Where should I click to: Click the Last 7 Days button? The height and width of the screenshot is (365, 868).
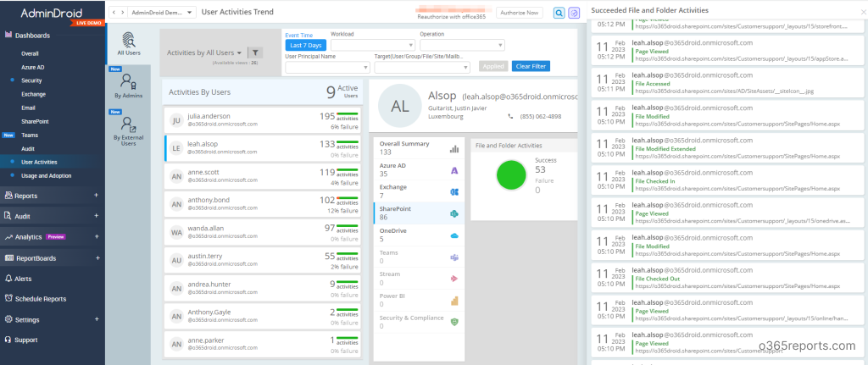(305, 46)
